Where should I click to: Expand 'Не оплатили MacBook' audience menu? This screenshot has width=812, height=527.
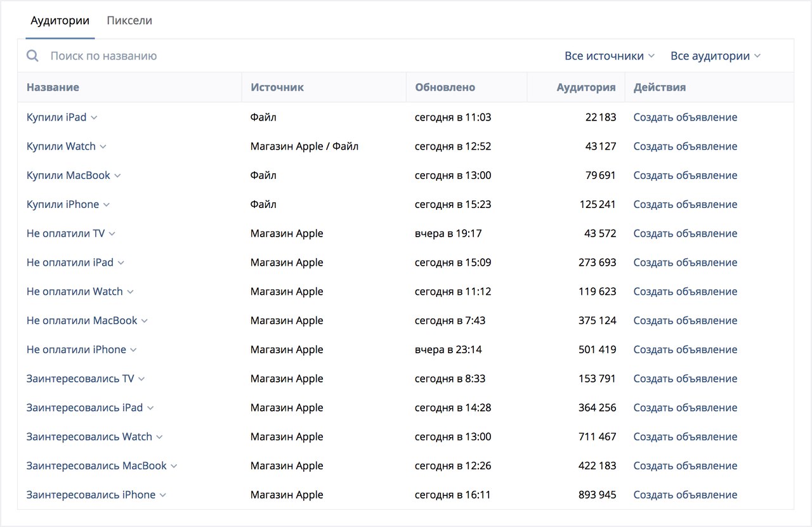pyautogui.click(x=145, y=321)
